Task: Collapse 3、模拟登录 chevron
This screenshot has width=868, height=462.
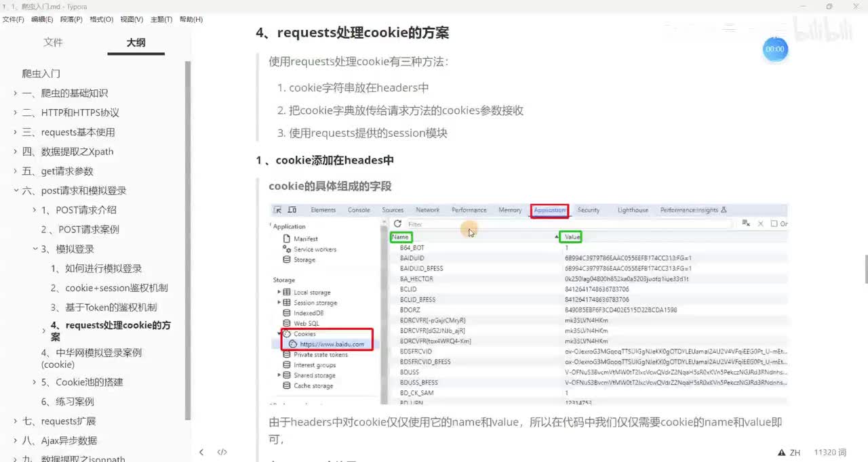Action: 35,249
